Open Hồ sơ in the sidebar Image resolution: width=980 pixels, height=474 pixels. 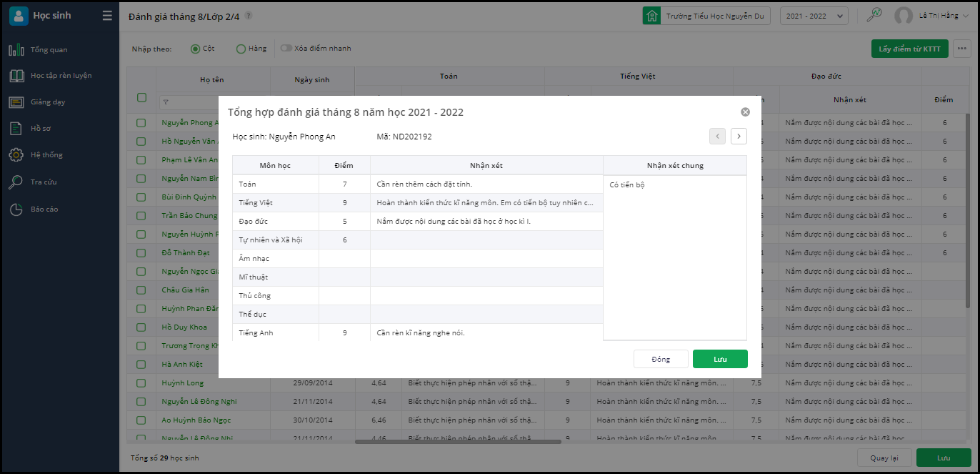click(40, 129)
